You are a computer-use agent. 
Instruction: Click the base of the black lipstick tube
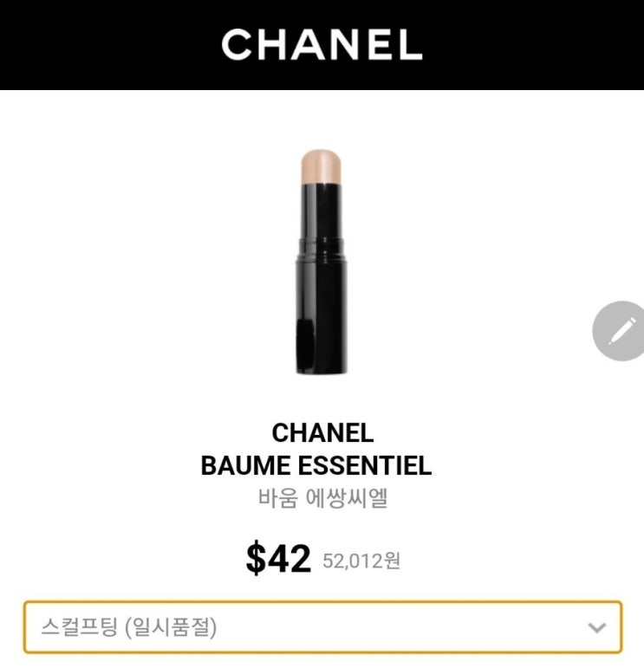pos(322,364)
